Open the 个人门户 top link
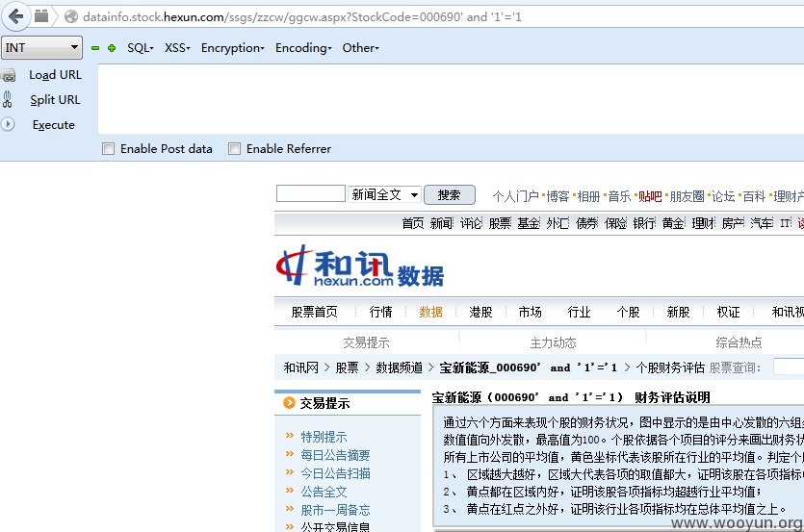 (x=516, y=196)
